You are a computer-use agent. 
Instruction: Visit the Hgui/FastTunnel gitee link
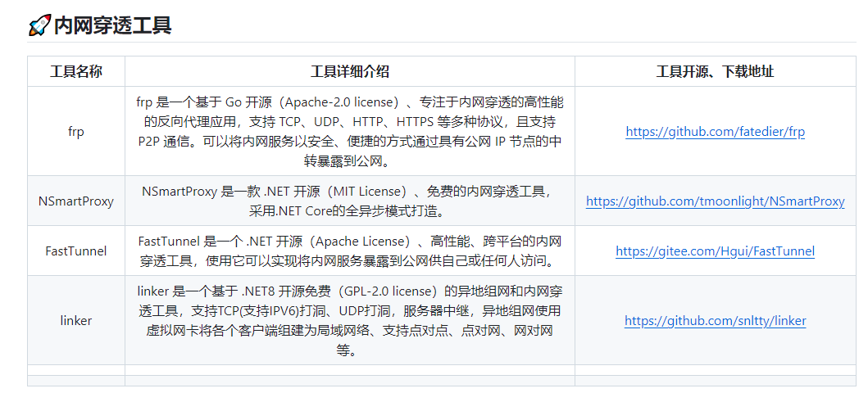[715, 251]
